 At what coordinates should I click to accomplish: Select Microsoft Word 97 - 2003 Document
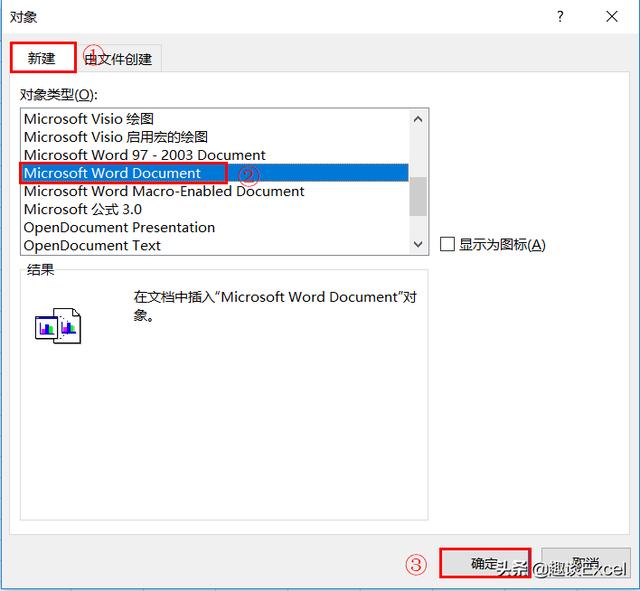215,155
